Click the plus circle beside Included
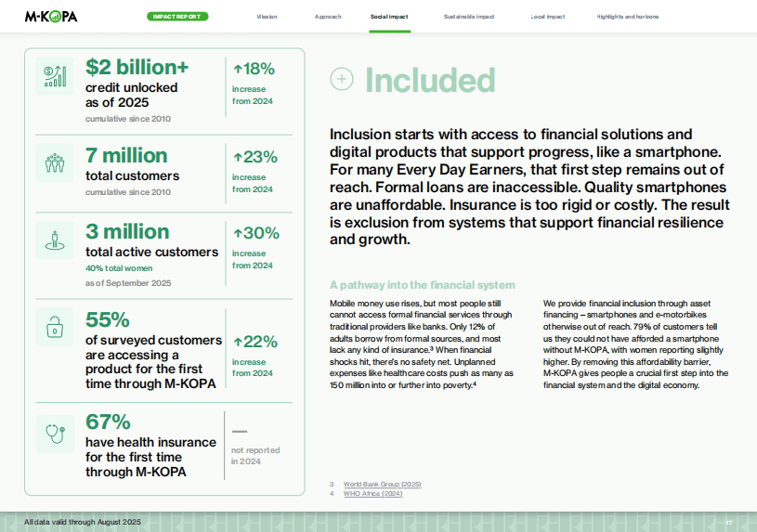The height and width of the screenshot is (532, 757). pyautogui.click(x=342, y=80)
